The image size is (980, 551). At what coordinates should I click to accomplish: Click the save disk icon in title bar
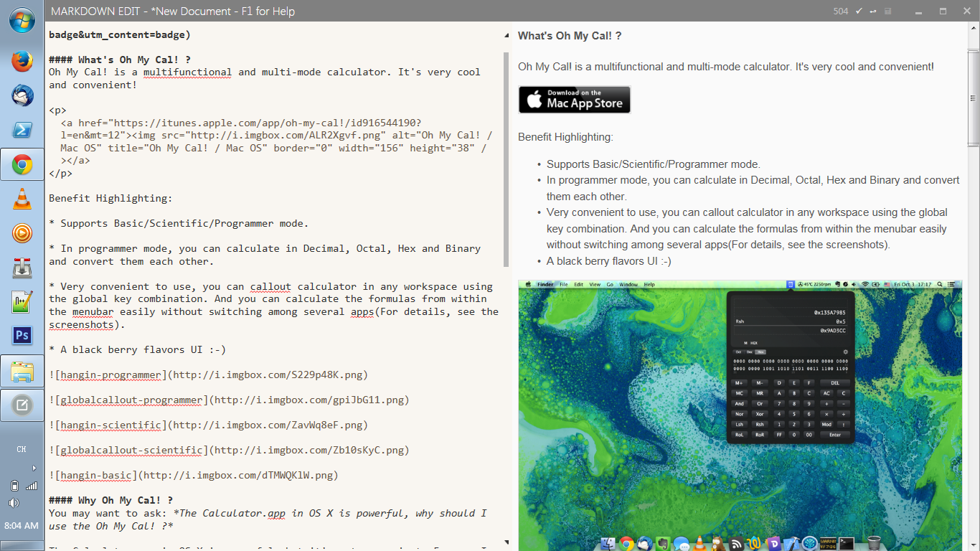pyautogui.click(x=887, y=11)
